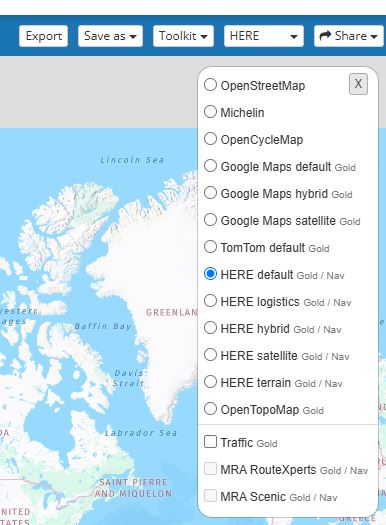Select the TomTom default map
This screenshot has width=386, height=525.
pos(210,247)
